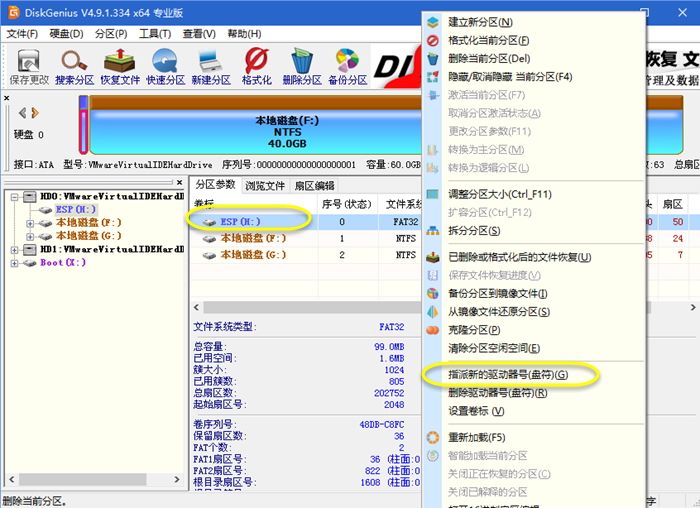
Task: Select the 本地磁盘 (G:) partition table row
Action: tap(308, 255)
